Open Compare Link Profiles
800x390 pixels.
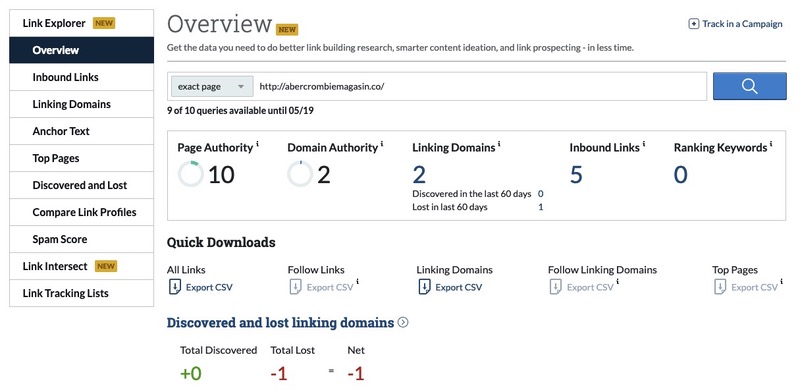point(82,212)
